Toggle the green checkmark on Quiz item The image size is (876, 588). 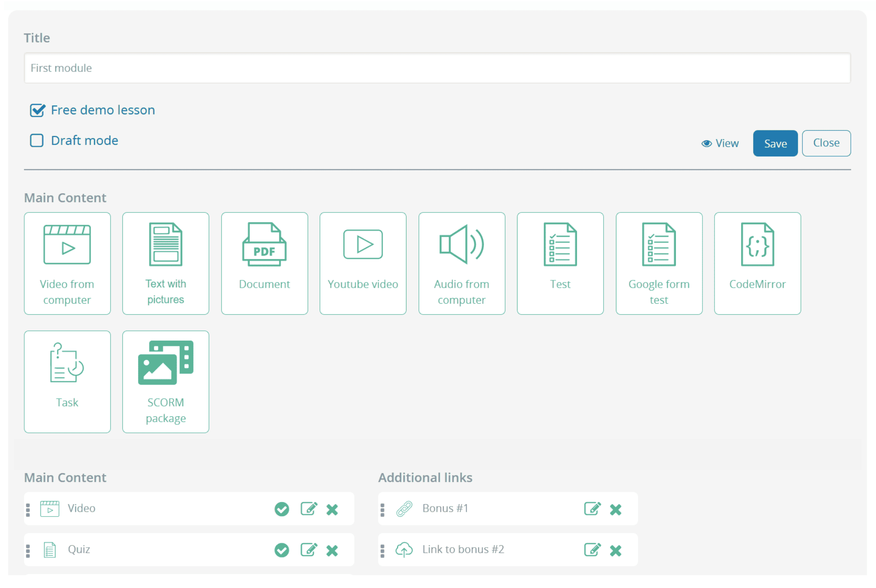[282, 550]
